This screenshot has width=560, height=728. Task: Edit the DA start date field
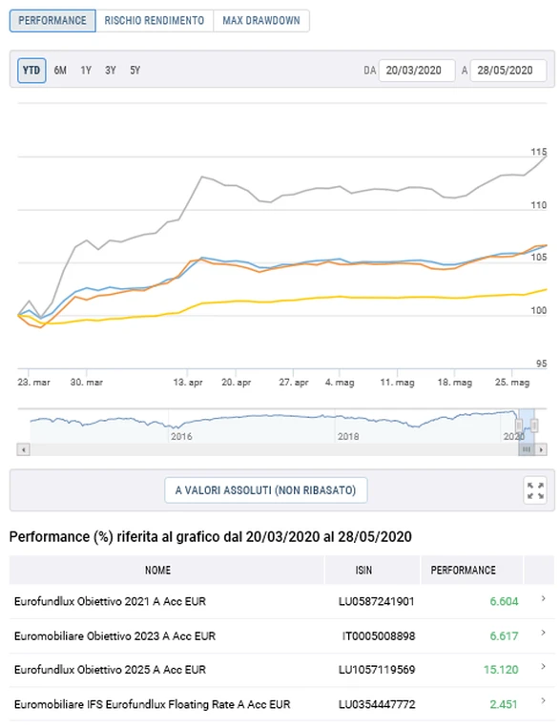[417, 71]
